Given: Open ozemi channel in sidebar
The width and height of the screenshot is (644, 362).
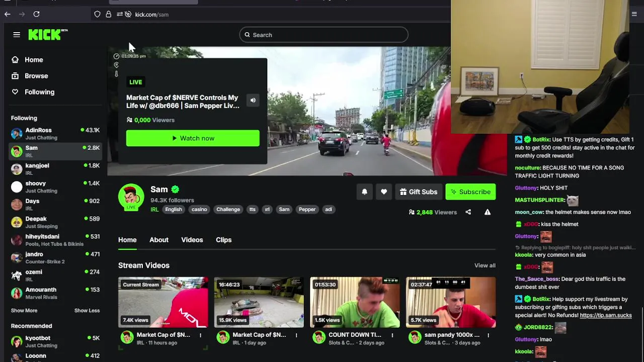Looking at the screenshot, I should click(55, 276).
